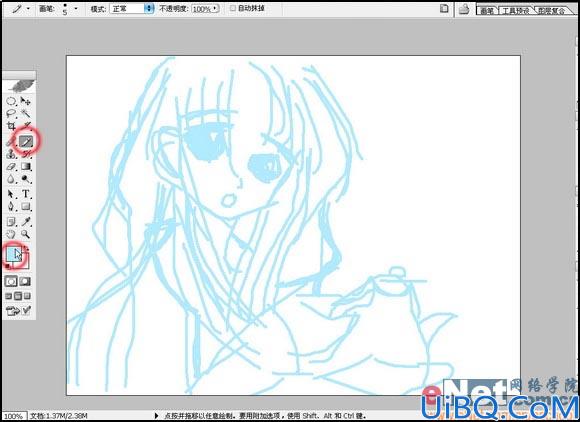The height and width of the screenshot is (422, 580).
Task: Select the Notes tool
Action: coord(11,222)
